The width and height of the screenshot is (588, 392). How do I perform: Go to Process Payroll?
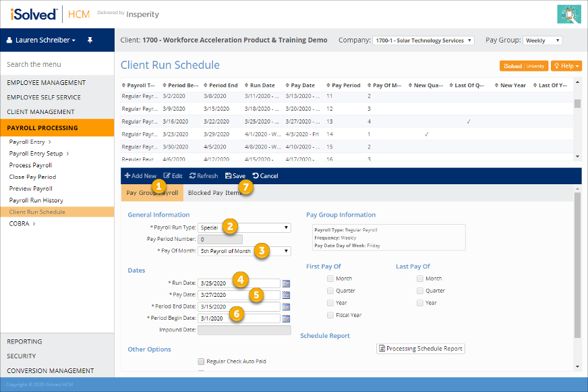click(x=31, y=165)
